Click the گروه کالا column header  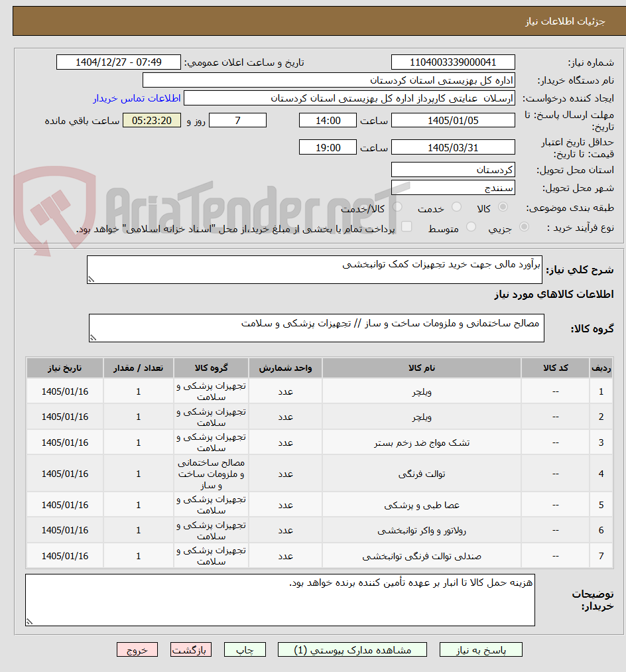pos(212,368)
